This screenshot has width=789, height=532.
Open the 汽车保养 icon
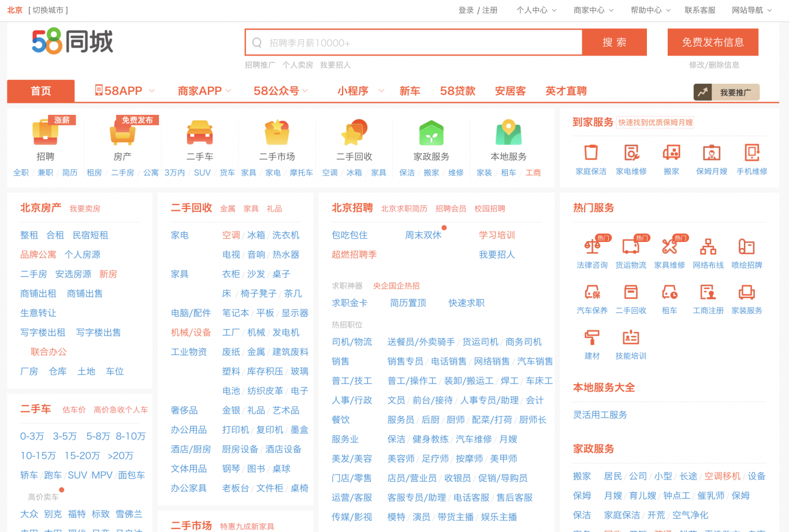[592, 292]
